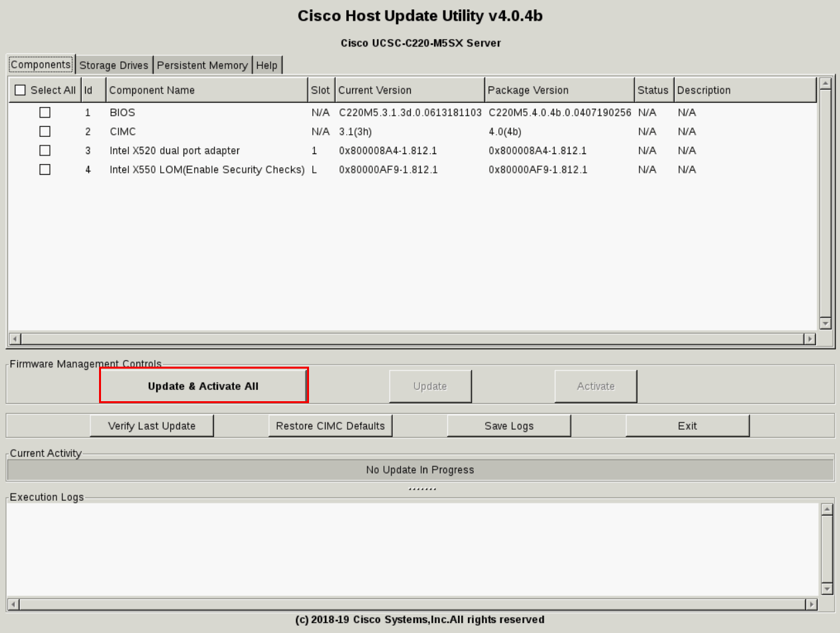Click X550 package version 0x80000AF9-1.812.1
Screen dimensions: 840x633
point(538,169)
